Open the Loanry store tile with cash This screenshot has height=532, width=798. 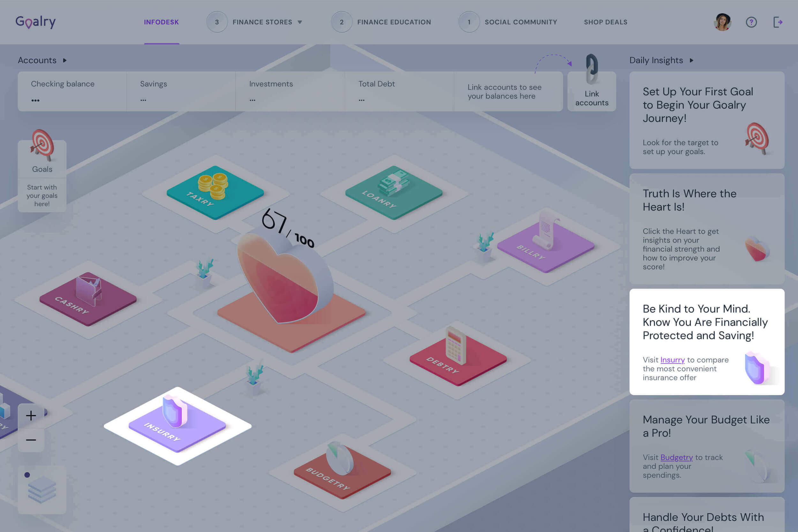pyautogui.click(x=394, y=192)
